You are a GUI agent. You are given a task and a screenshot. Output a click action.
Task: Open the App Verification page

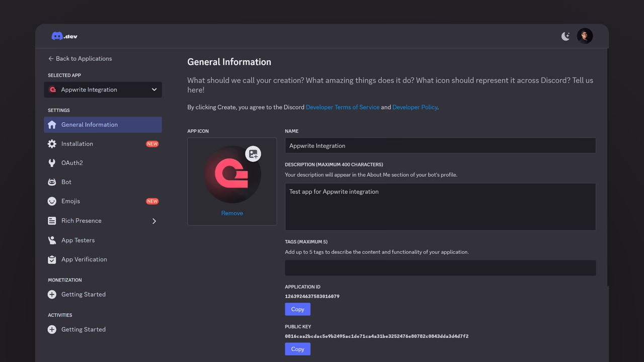tap(103, 259)
